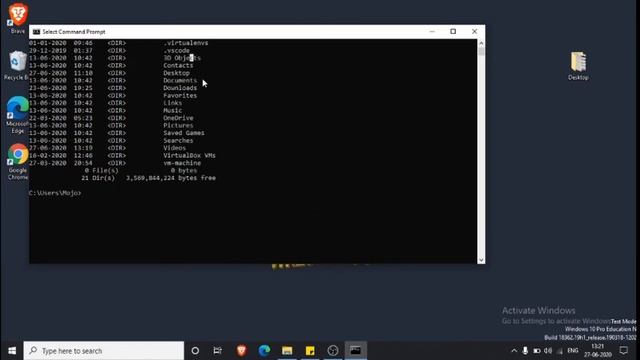Open Sticky Notes from the taskbar
This screenshot has height=360, width=640.
tap(310, 351)
